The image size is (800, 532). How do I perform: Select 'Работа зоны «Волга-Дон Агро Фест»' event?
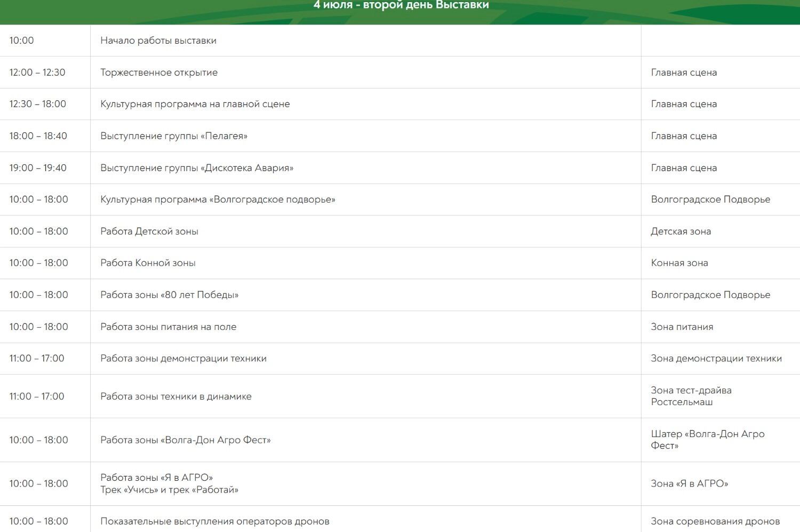pos(186,440)
